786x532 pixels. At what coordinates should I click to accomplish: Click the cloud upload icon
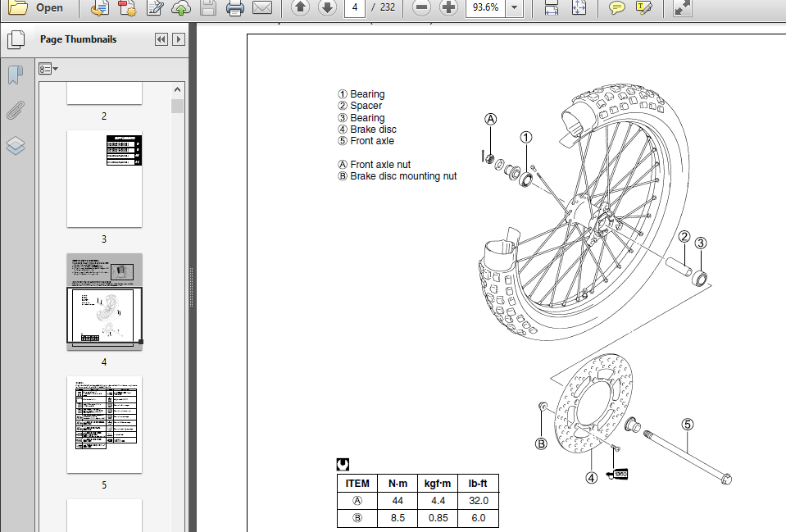click(x=181, y=7)
